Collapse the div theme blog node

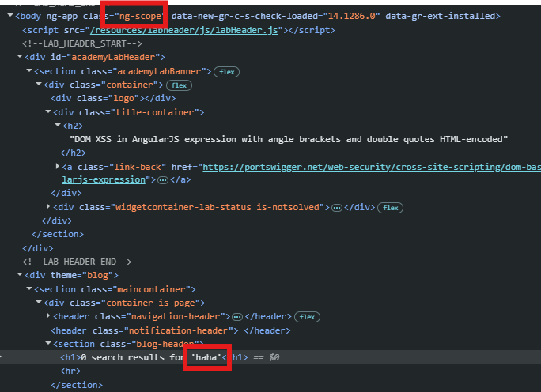[x=20, y=275]
